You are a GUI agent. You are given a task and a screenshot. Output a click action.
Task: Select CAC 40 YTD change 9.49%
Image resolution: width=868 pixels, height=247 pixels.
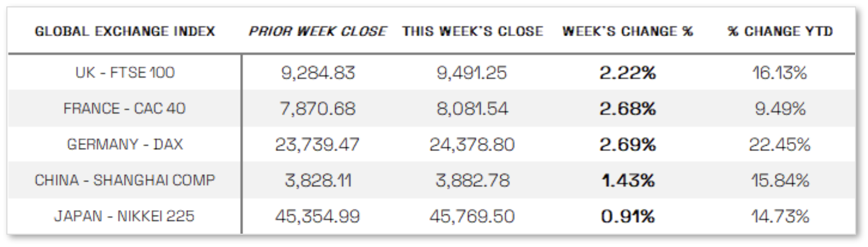[780, 109]
